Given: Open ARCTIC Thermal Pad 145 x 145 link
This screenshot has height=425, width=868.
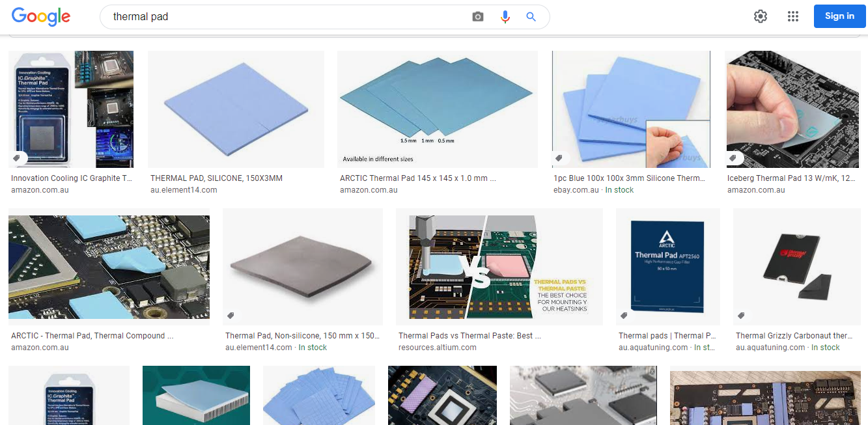Looking at the screenshot, I should pyautogui.click(x=418, y=178).
